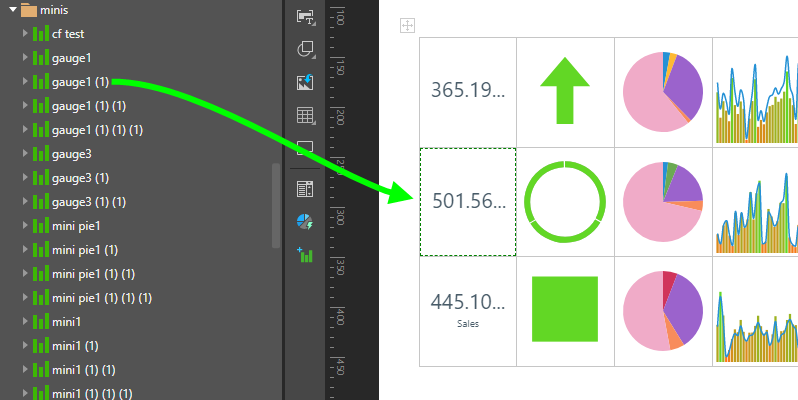This screenshot has height=400, width=798.
Task: Click the table move handle icon
Action: 406,25
